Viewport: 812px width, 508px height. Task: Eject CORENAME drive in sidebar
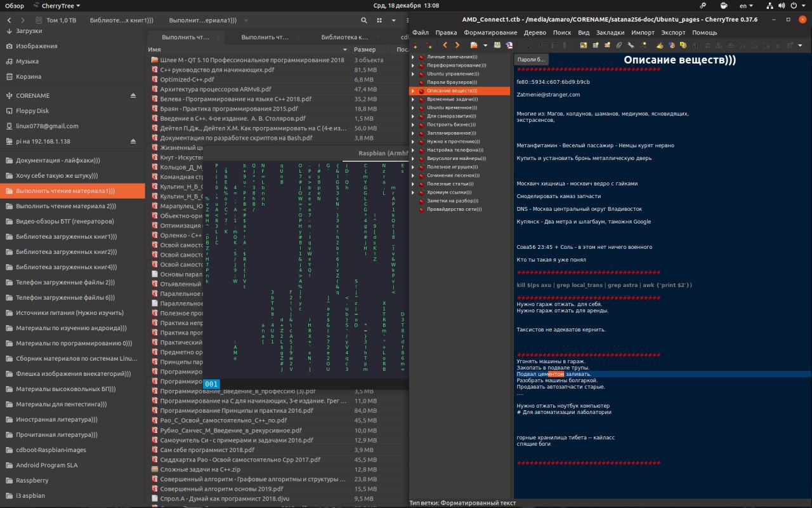tap(133, 95)
